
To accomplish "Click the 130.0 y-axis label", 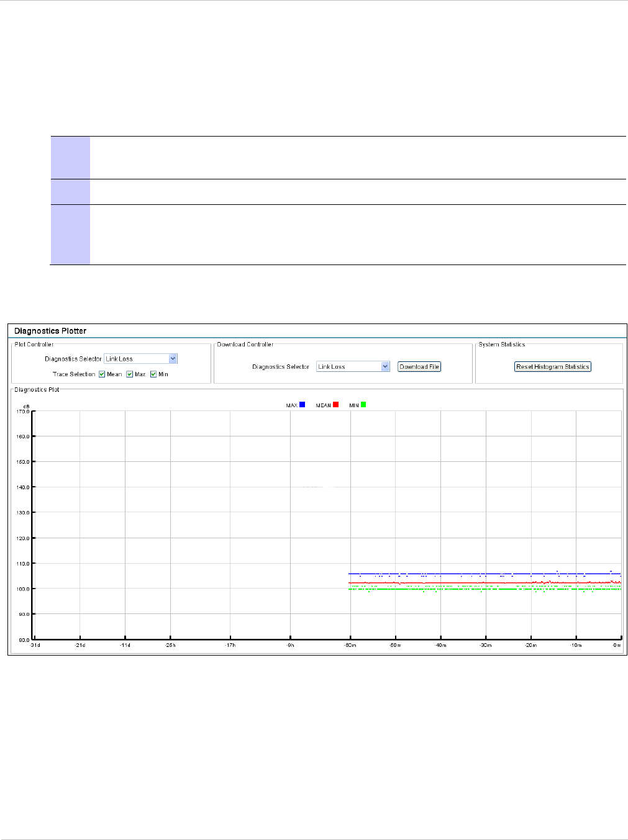I will pos(23,513).
